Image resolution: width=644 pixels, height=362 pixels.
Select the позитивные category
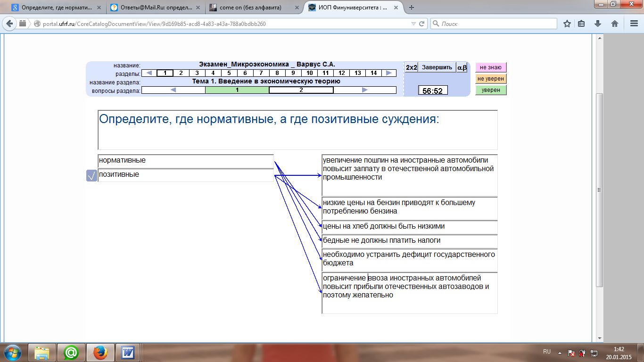coord(186,175)
